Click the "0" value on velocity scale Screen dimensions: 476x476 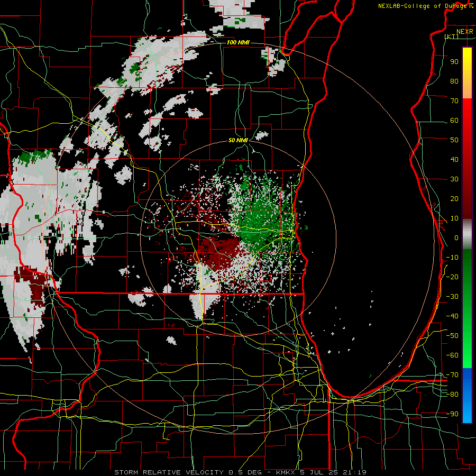[x=456, y=238]
